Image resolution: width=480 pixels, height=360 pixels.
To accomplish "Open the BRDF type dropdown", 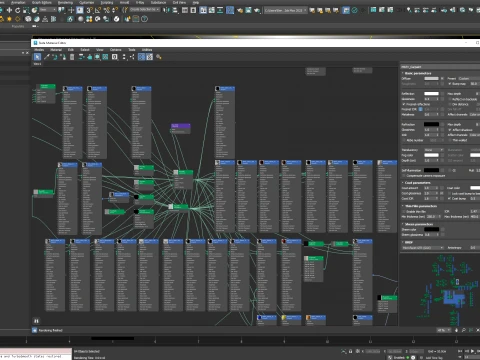I will pyautogui.click(x=423, y=248).
